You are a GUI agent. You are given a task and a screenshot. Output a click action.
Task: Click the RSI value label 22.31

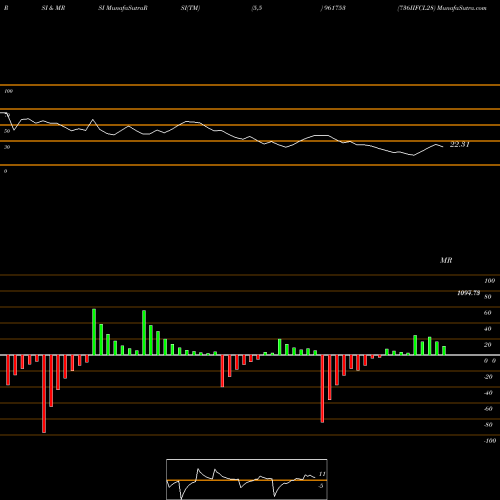pos(460,144)
